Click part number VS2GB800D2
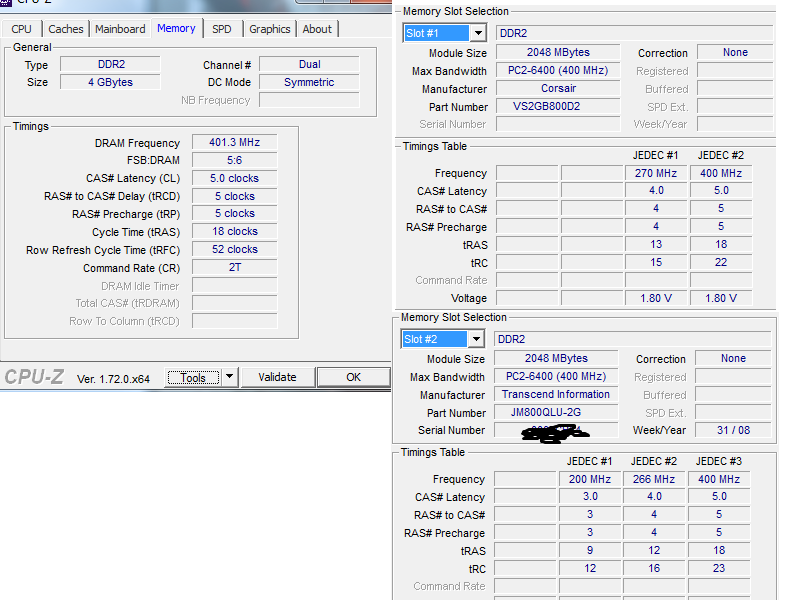 click(559, 106)
